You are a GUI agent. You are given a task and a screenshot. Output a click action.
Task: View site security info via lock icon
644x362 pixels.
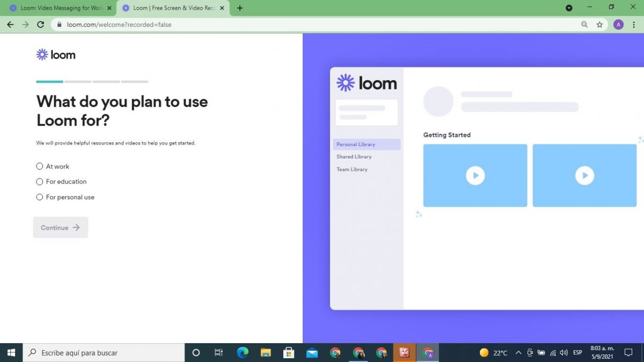59,25
